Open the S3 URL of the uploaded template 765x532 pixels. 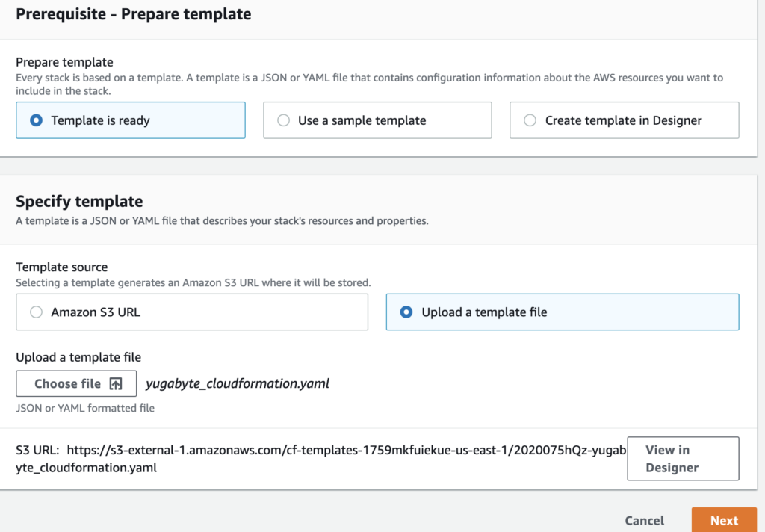pyautogui.click(x=336, y=450)
